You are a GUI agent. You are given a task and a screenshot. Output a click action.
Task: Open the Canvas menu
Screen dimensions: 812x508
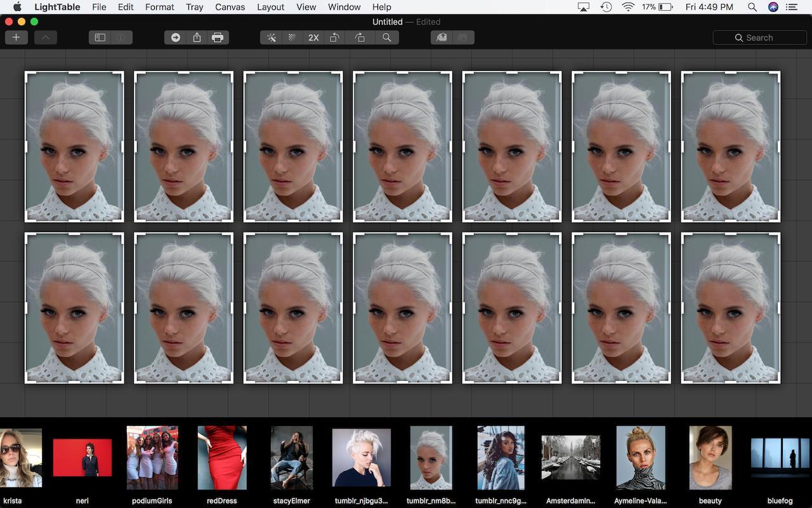[230, 7]
